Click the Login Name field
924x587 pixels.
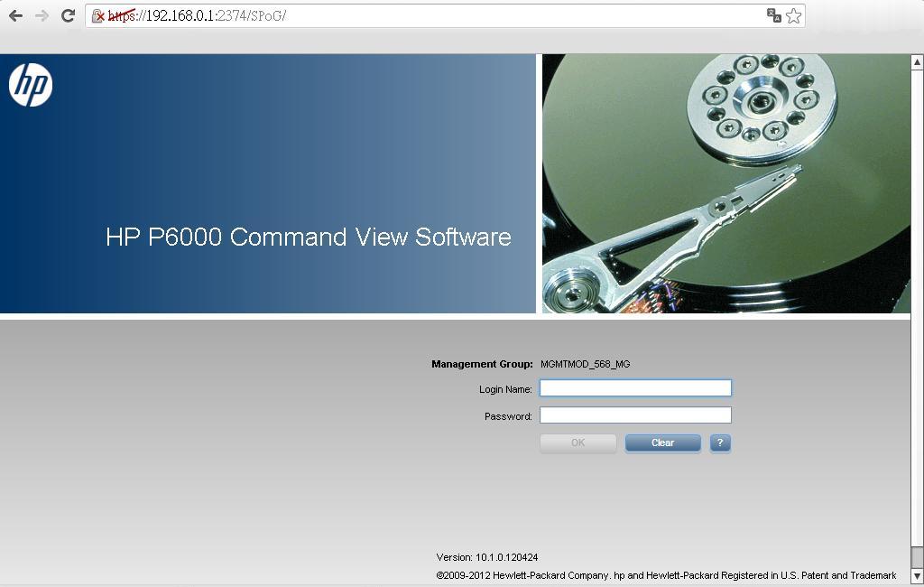pos(635,388)
